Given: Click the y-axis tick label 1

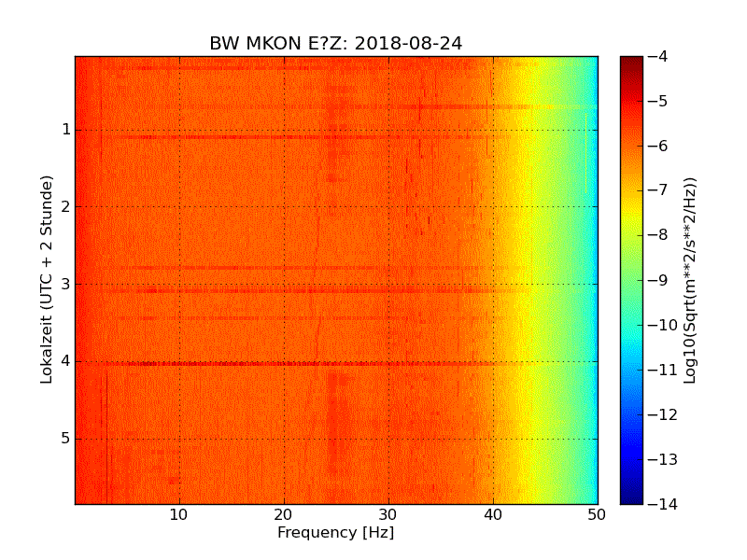Looking at the screenshot, I should pos(66,130).
